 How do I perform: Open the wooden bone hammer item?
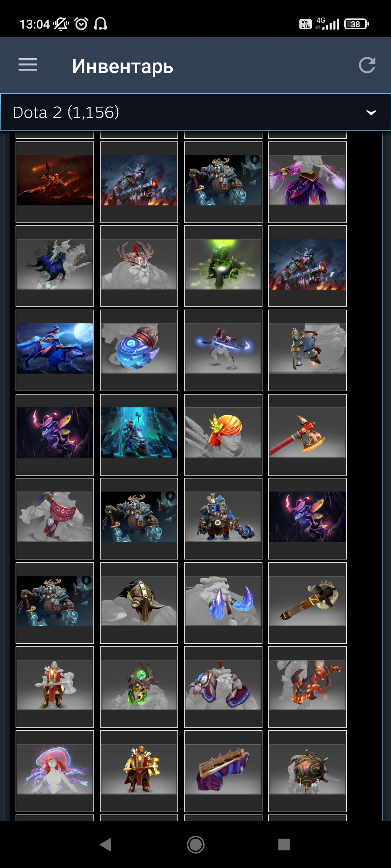tap(307, 603)
